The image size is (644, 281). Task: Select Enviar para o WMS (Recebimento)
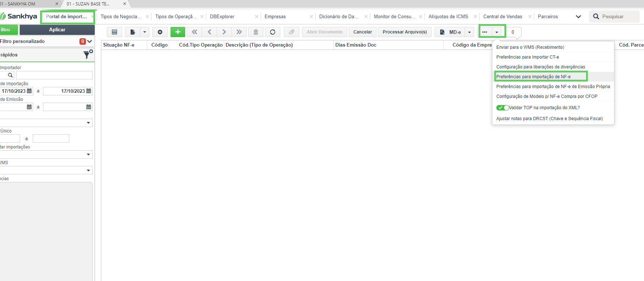click(x=553, y=47)
